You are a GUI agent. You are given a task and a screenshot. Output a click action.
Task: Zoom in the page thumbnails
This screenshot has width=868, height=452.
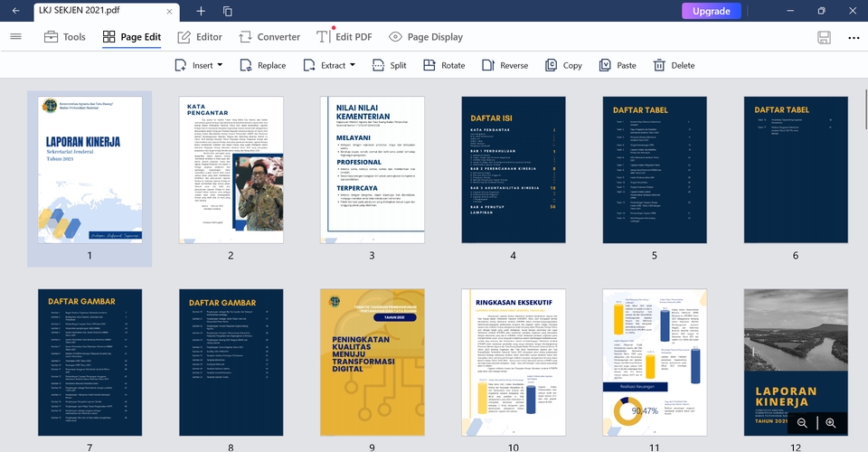831,423
